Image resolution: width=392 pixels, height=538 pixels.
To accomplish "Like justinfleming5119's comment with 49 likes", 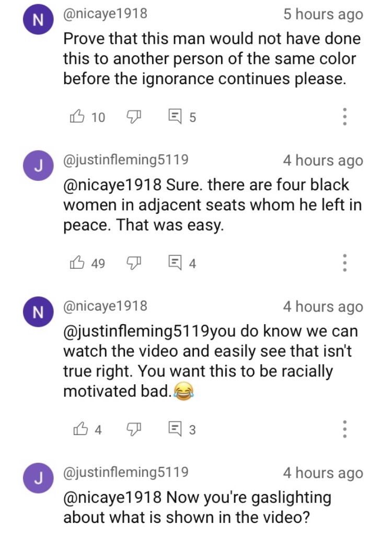I will click(x=77, y=263).
